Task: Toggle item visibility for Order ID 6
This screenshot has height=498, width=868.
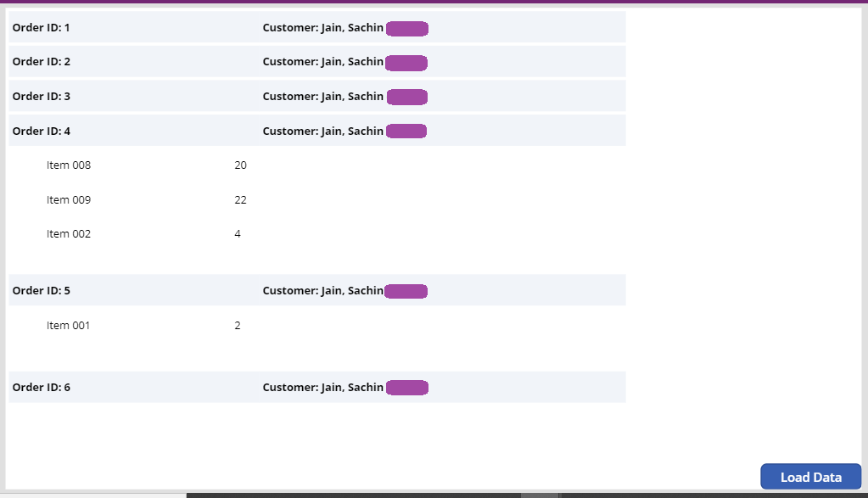Action: pos(127,387)
